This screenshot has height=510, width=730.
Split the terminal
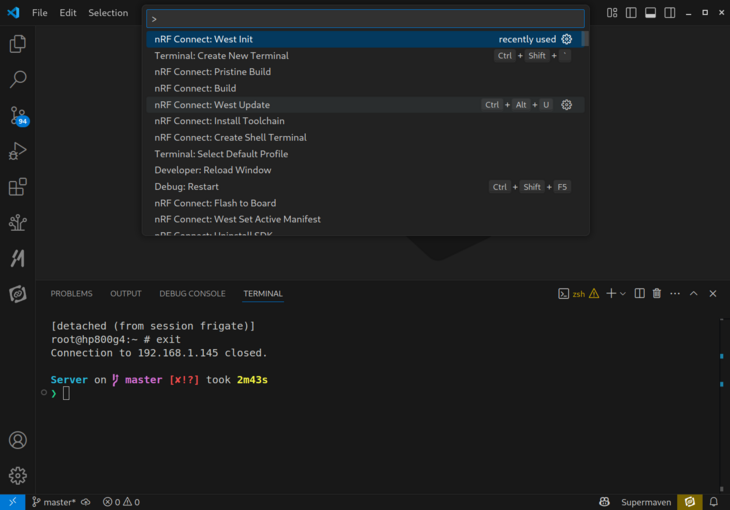640,293
